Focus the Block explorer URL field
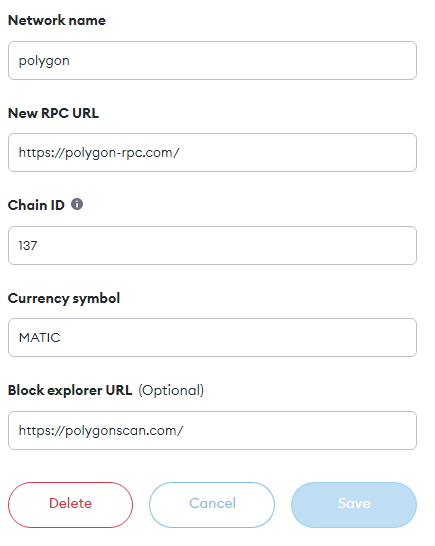Viewport: 435px width, 546px height. click(x=212, y=430)
